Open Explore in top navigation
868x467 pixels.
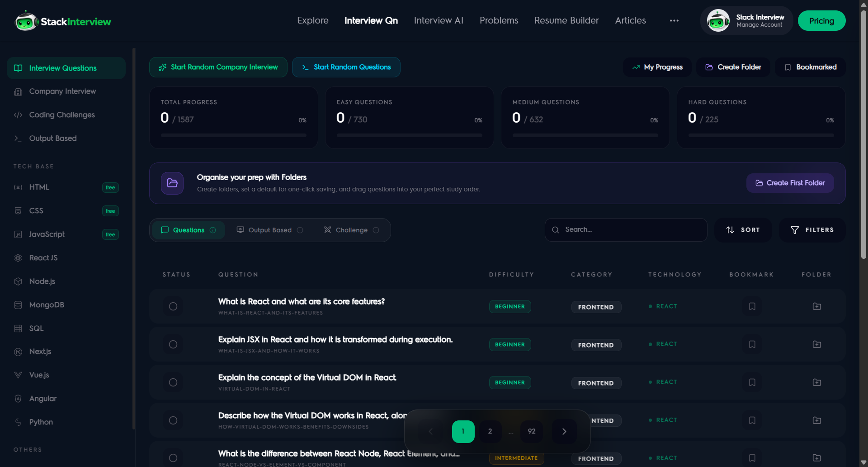[313, 20]
